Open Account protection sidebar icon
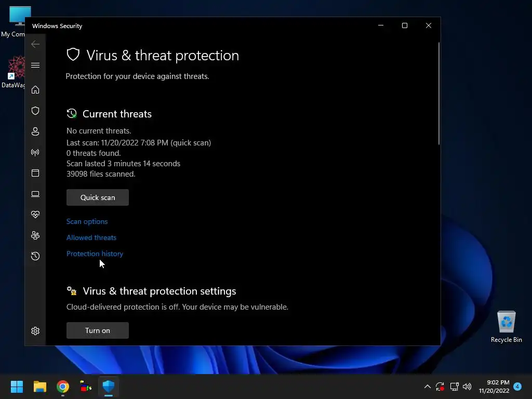Viewport: 532px width, 399px height. 35,131
